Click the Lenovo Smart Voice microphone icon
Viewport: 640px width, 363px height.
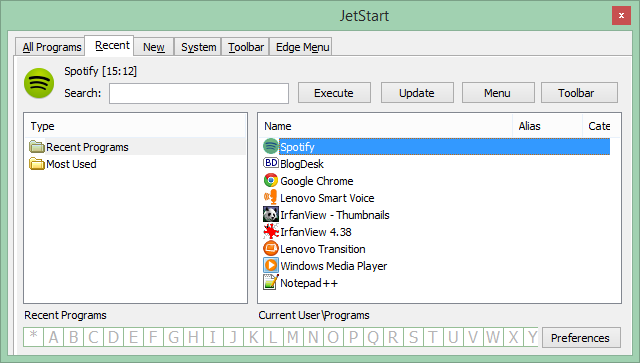pos(270,197)
